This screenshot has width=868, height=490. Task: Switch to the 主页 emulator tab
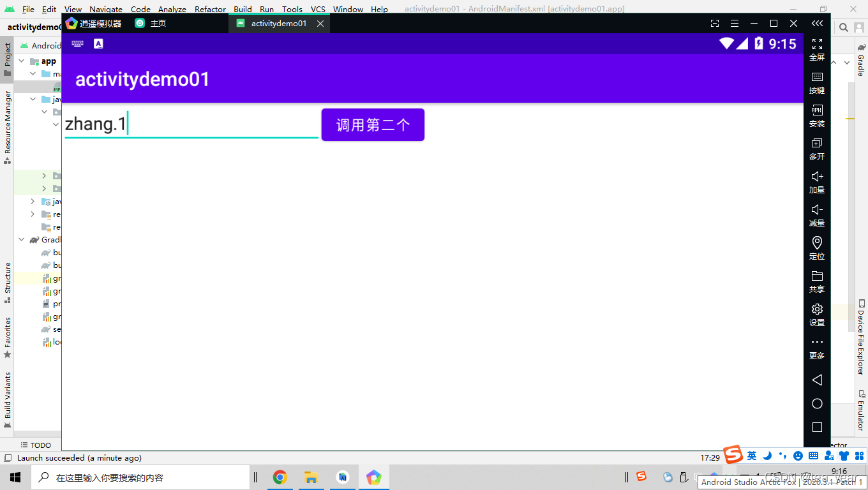151,23
